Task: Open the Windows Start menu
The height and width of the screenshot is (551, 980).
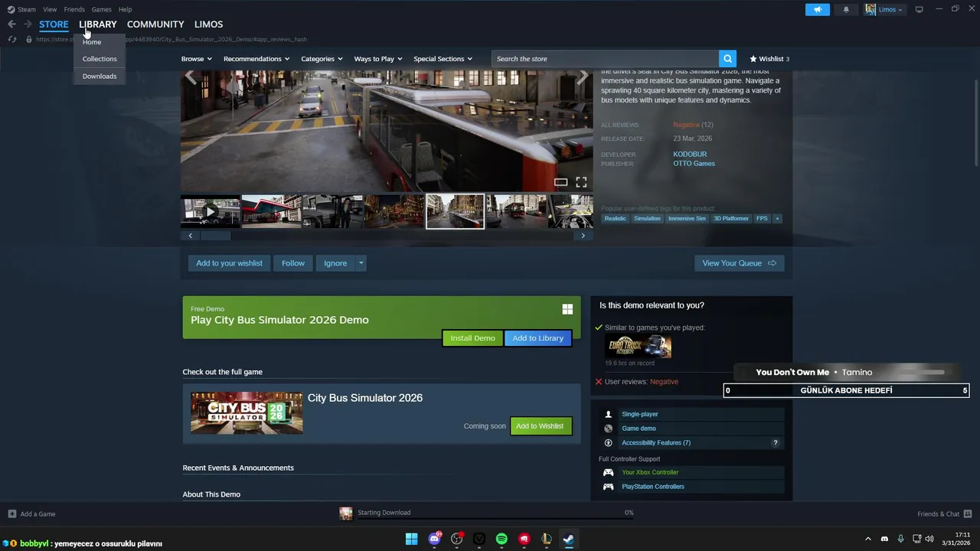Action: [411, 539]
